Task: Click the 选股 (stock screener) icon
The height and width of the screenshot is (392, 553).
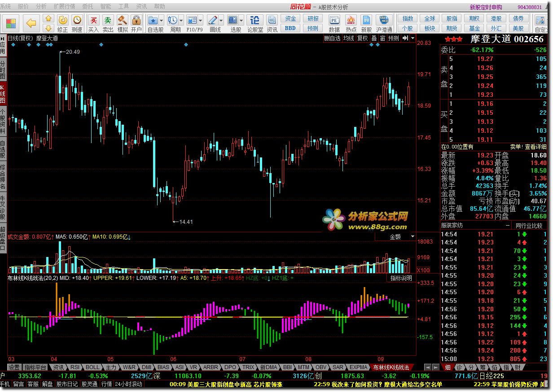Action: point(233,20)
